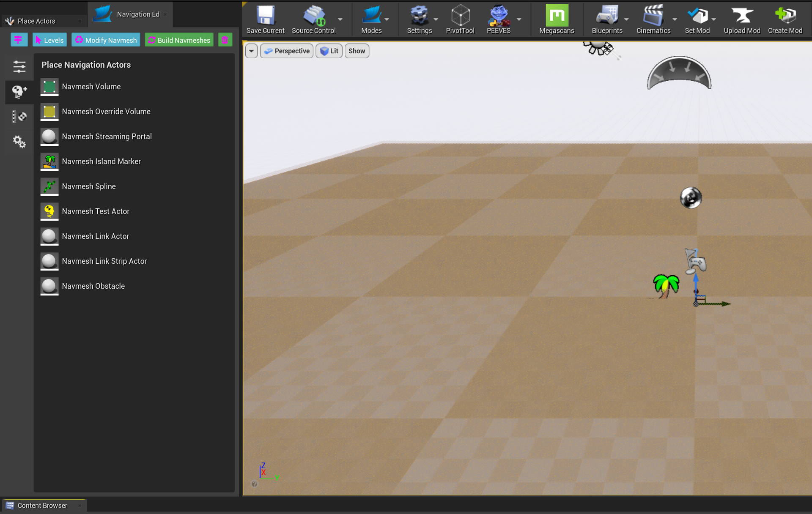Switch to the Place Actors tab
This screenshot has height=514, width=812.
(x=36, y=21)
